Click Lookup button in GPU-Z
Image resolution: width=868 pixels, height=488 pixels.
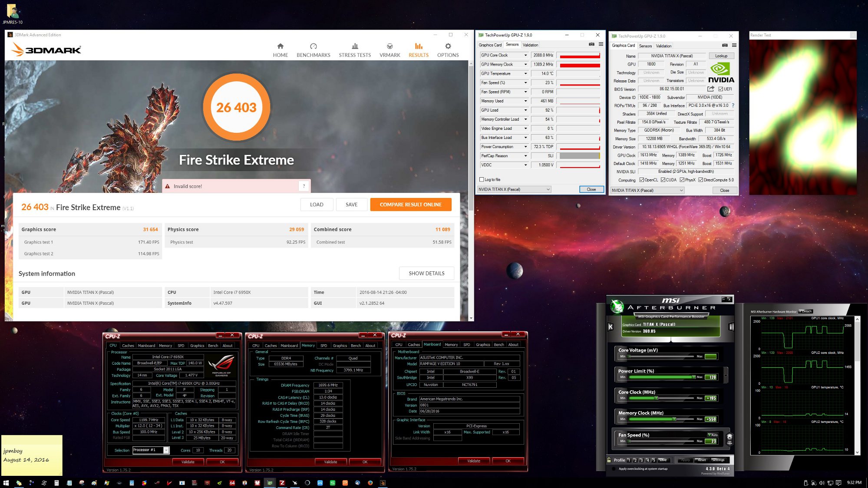tap(721, 56)
